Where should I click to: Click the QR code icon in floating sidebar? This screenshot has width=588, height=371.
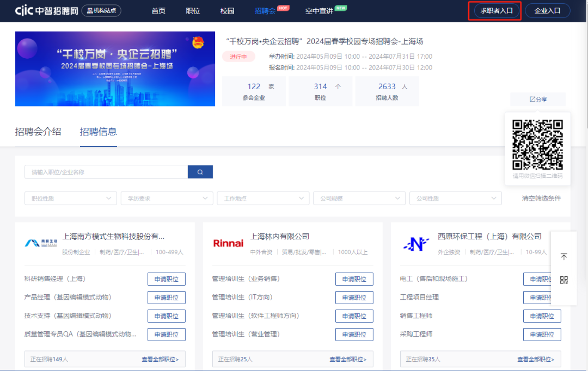(564, 279)
